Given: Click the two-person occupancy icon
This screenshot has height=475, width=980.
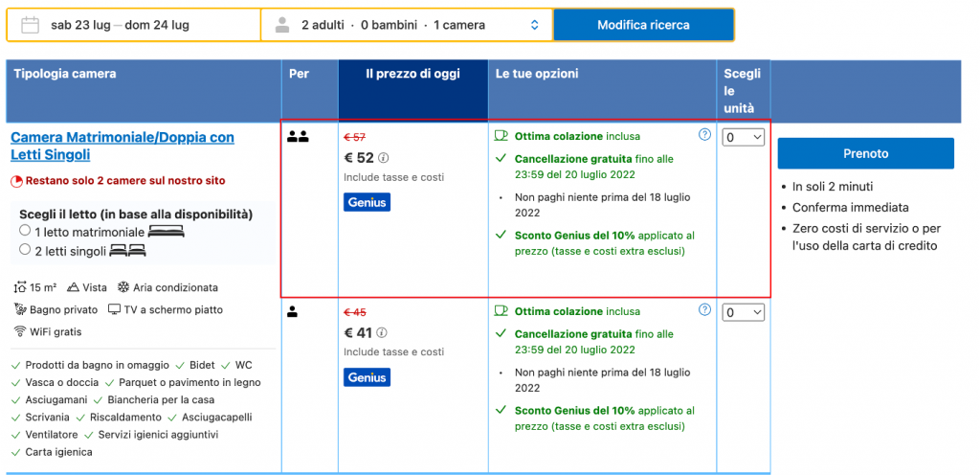Looking at the screenshot, I should pyautogui.click(x=298, y=137).
